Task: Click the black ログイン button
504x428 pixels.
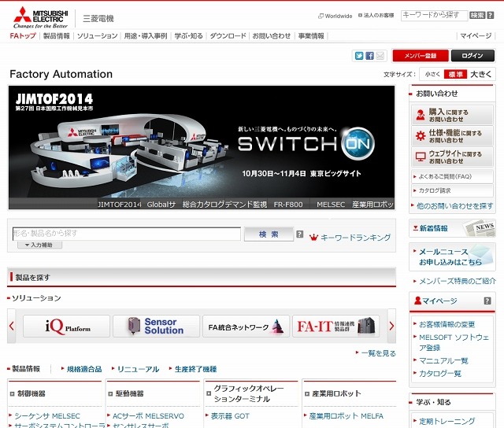Action: tap(472, 56)
